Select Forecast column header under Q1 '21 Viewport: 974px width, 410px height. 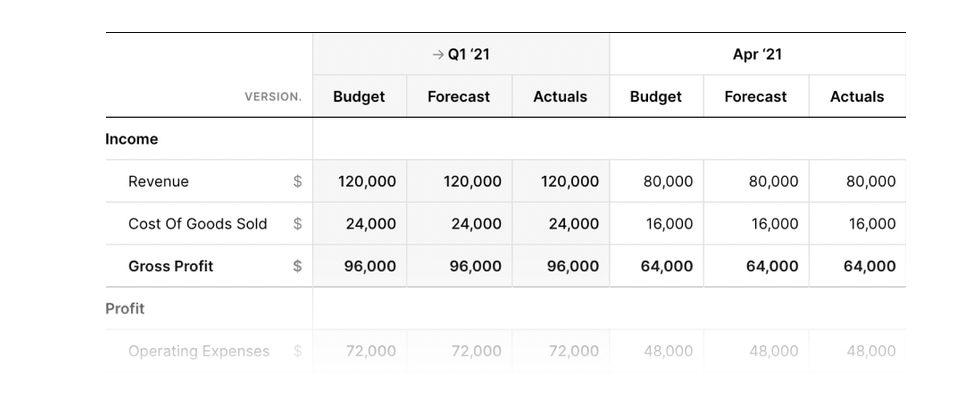459,96
